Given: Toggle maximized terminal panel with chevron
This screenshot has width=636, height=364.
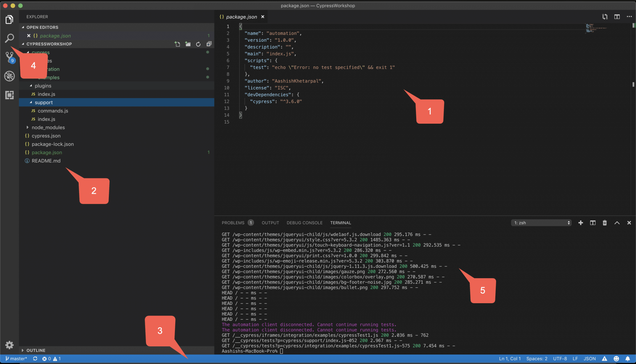Looking at the screenshot, I should [617, 223].
